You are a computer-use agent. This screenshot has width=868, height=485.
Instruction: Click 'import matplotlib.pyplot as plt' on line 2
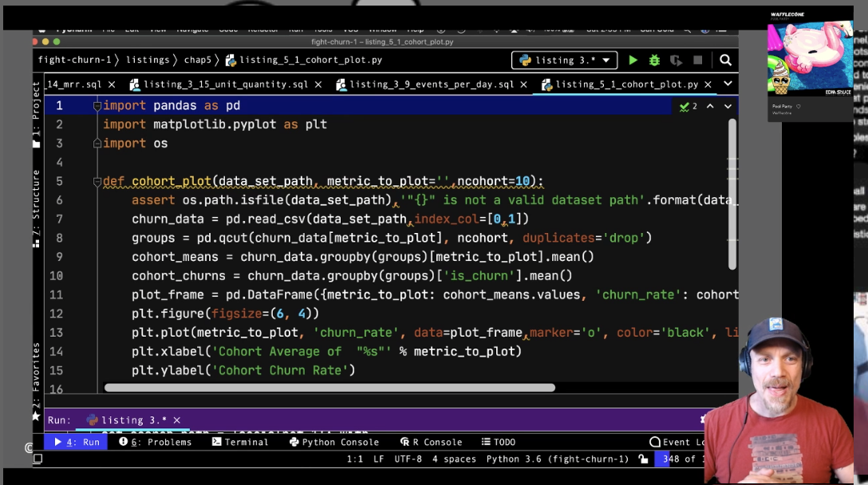click(x=215, y=124)
